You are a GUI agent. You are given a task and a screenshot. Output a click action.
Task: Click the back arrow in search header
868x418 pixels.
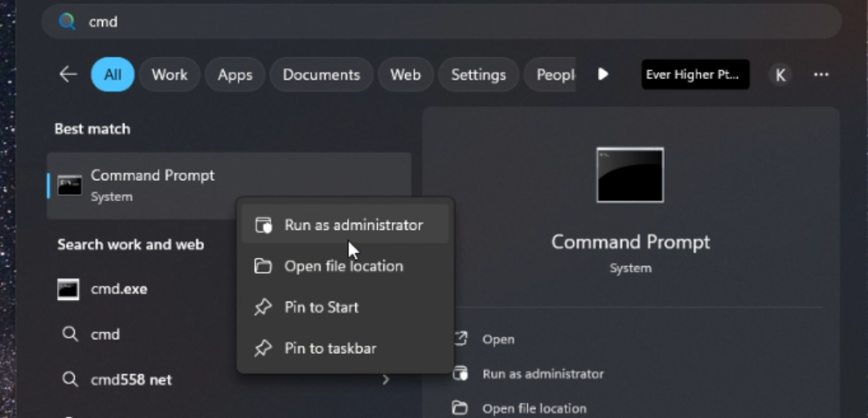(x=68, y=75)
